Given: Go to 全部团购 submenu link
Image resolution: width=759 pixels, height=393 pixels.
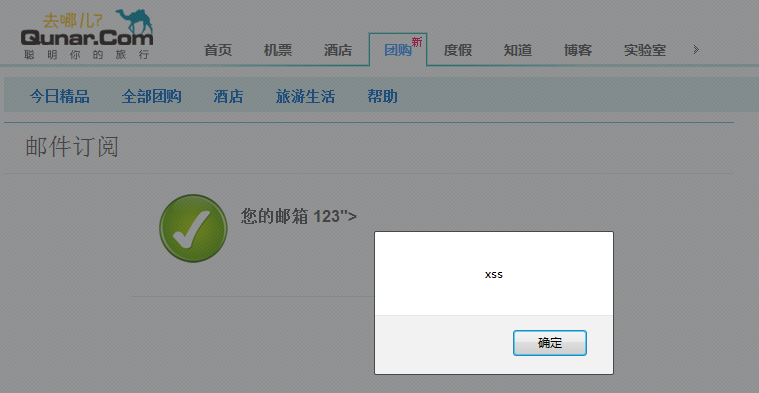Looking at the screenshot, I should (152, 96).
